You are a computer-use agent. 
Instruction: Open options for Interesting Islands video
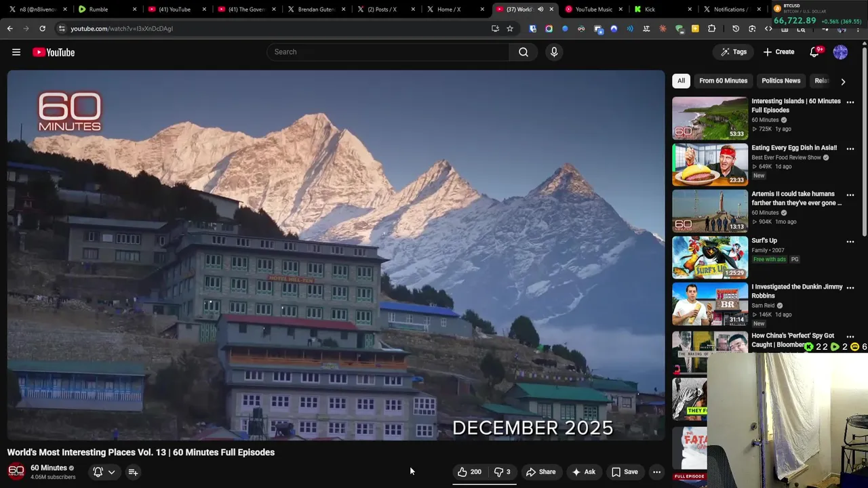tap(850, 102)
